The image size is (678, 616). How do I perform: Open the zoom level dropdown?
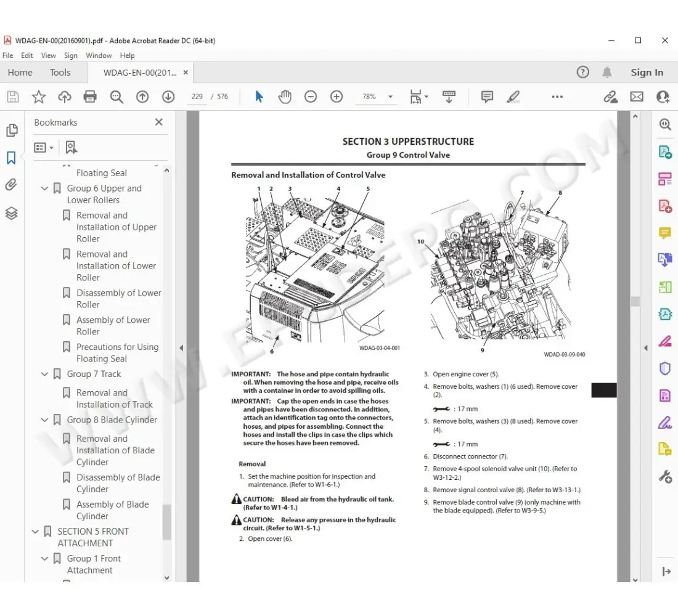click(390, 97)
